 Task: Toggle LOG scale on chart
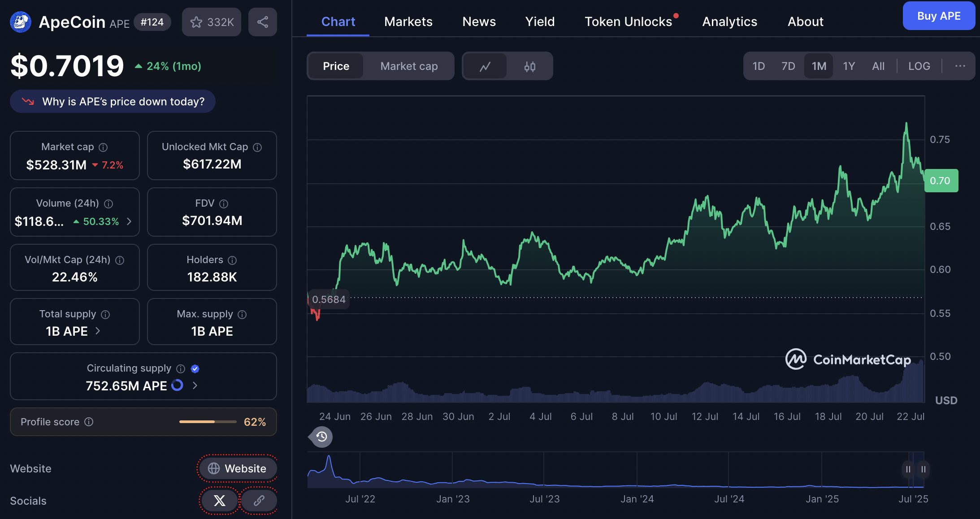pyautogui.click(x=919, y=66)
